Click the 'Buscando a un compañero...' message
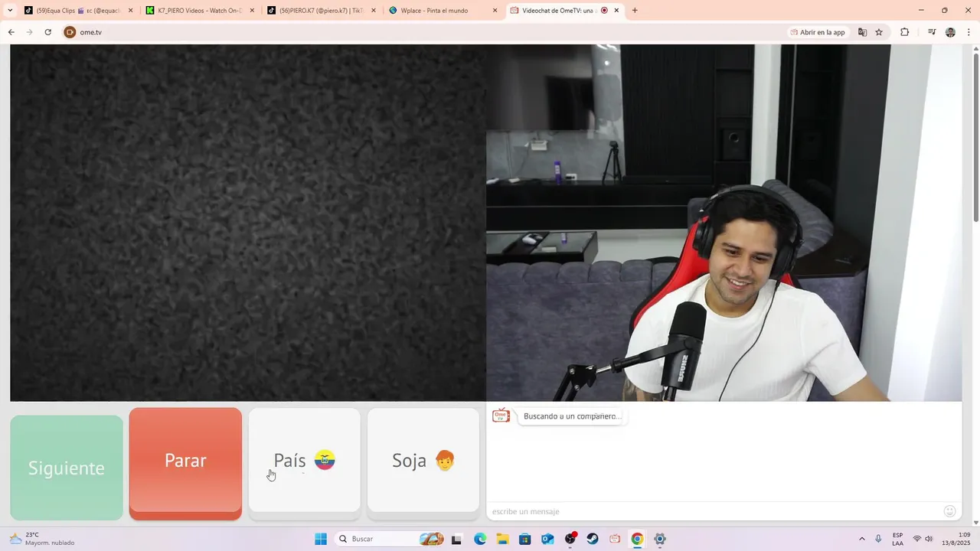The height and width of the screenshot is (551, 980). click(x=571, y=416)
